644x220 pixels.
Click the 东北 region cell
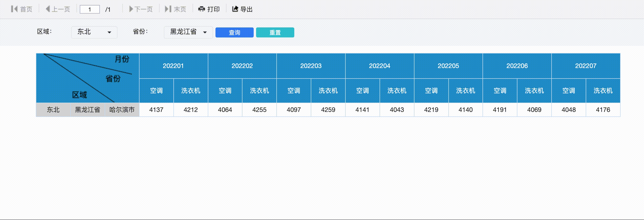[53, 110]
